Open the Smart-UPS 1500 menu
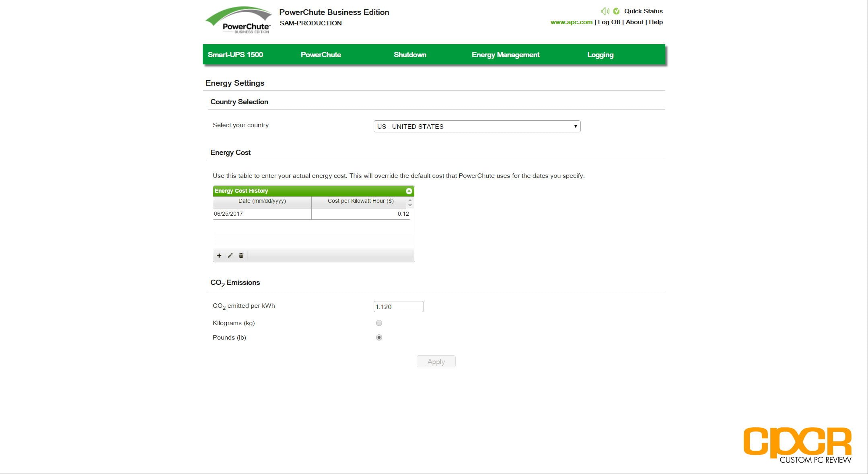This screenshot has height=474, width=868. pos(235,55)
